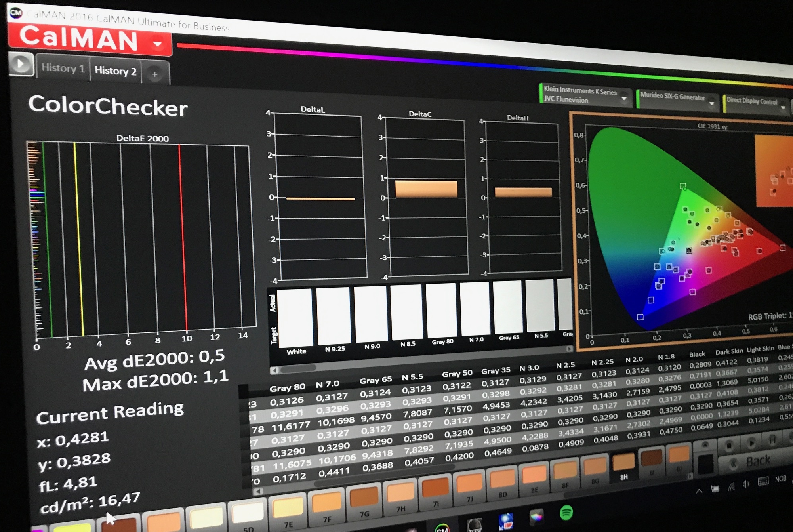Screen dimensions: 793x532
Task: Switch to History 2 tab
Action: pos(115,71)
